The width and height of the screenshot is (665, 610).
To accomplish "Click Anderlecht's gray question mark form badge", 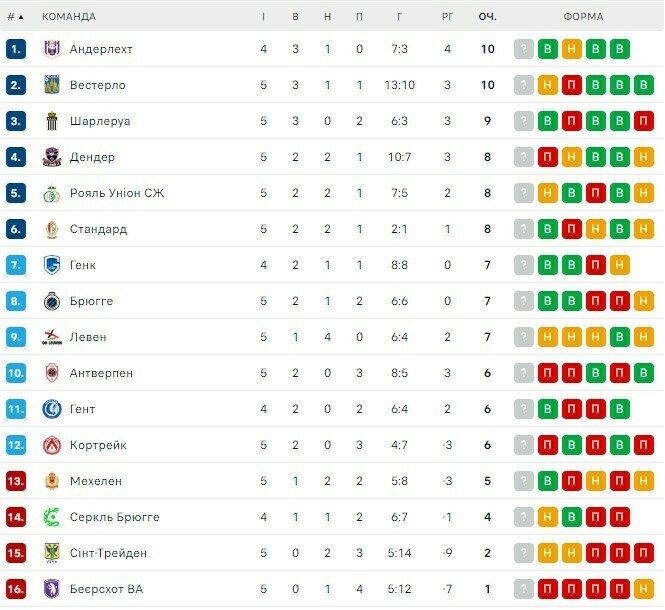I will point(524,49).
